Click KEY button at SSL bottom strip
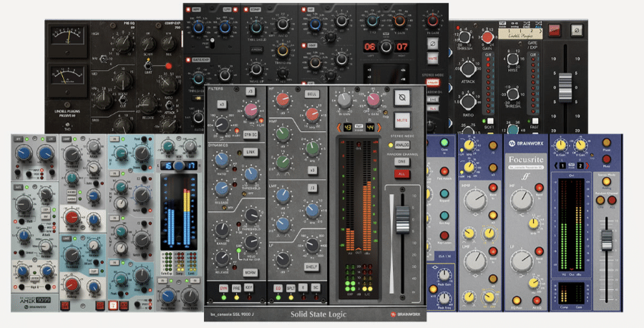 (x=249, y=287)
